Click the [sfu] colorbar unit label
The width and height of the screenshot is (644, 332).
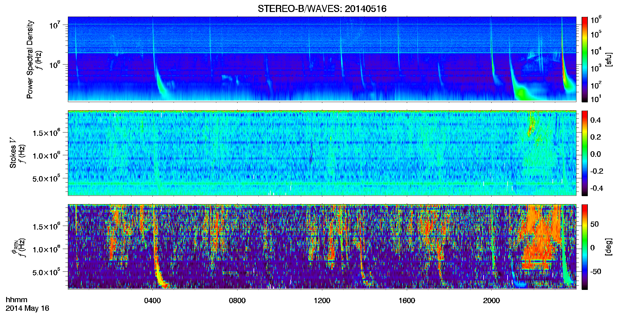point(609,59)
